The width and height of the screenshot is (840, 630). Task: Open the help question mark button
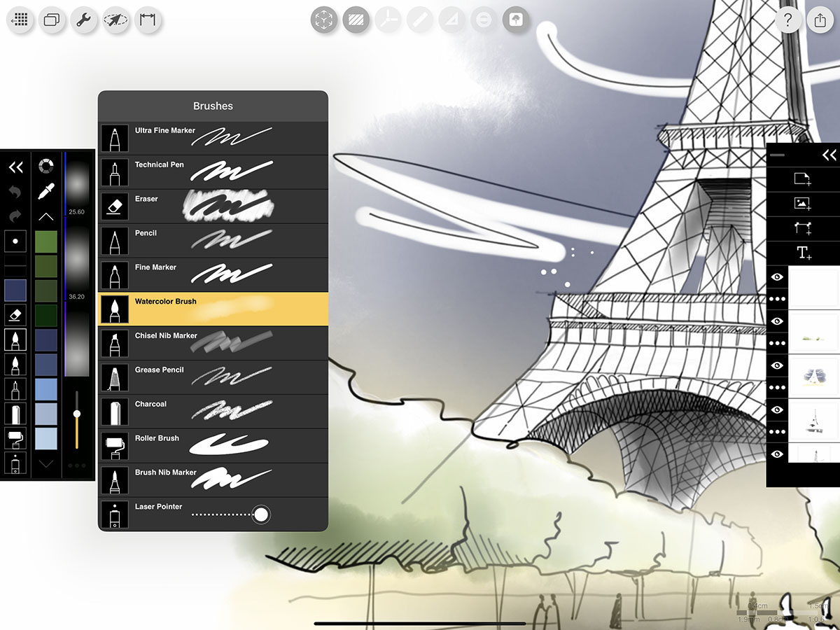(787, 20)
